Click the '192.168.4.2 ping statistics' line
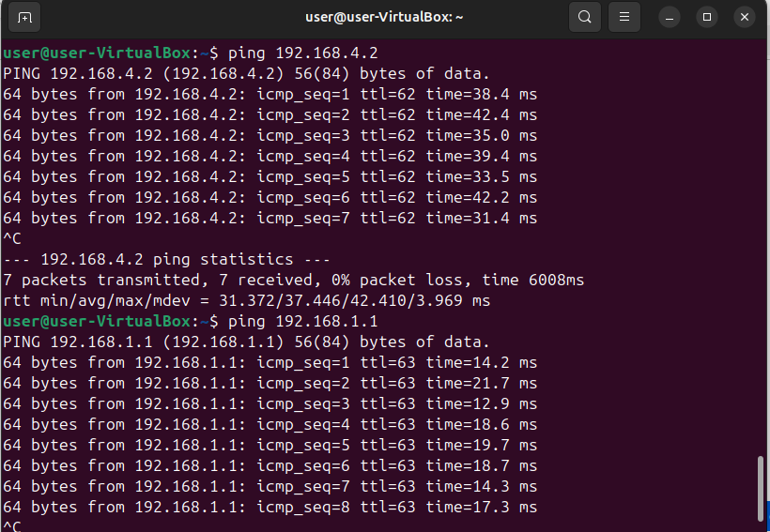 [166, 259]
